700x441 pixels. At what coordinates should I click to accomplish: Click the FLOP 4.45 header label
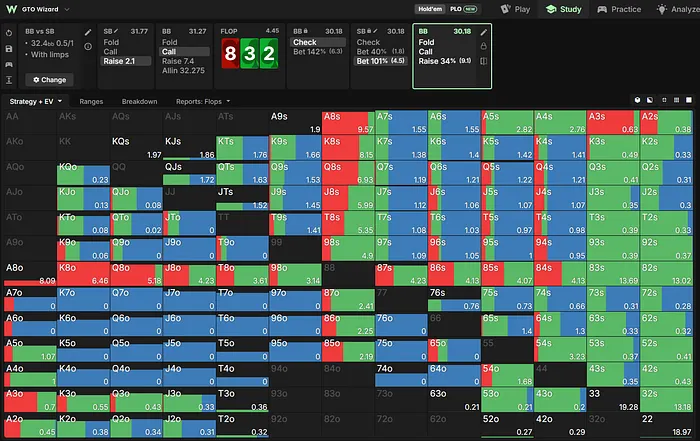(x=250, y=31)
